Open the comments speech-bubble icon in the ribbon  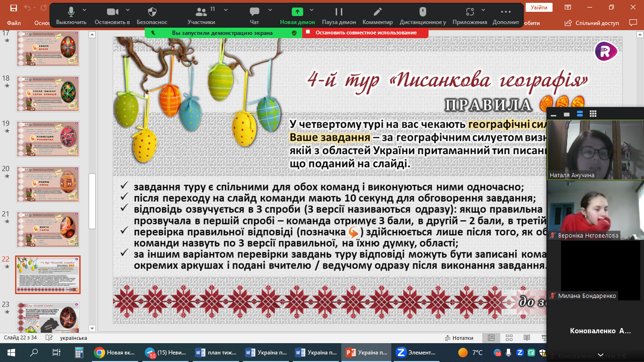pos(633,23)
